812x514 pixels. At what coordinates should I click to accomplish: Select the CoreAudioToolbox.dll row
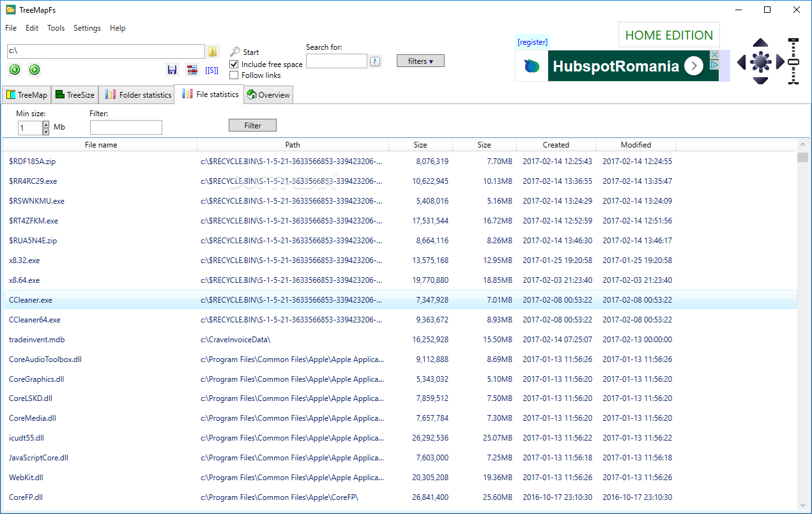click(400, 359)
